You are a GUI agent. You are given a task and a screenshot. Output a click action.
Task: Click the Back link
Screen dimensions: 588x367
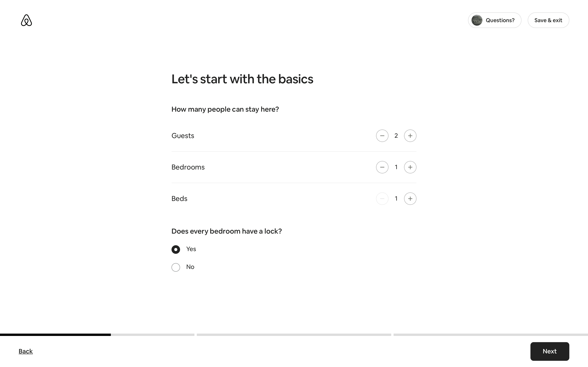[25, 351]
